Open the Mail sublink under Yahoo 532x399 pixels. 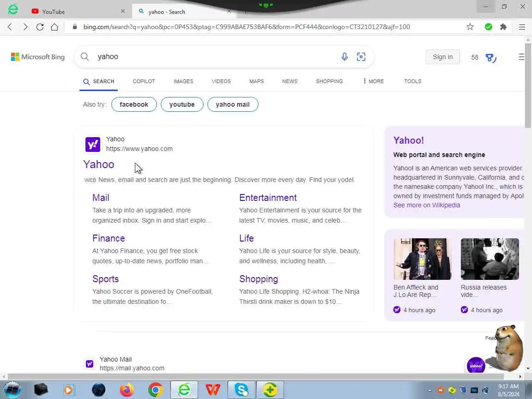(x=101, y=198)
